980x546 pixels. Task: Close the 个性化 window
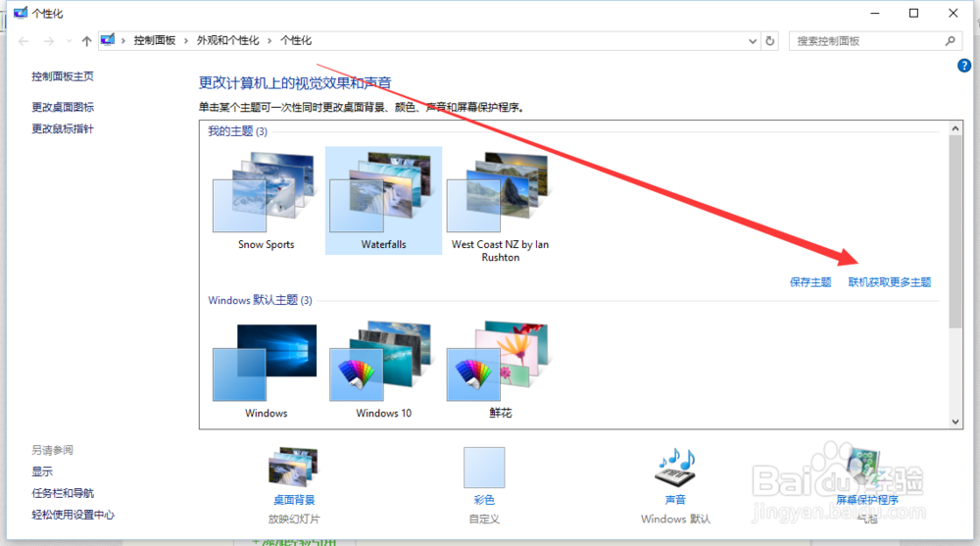pyautogui.click(x=954, y=13)
